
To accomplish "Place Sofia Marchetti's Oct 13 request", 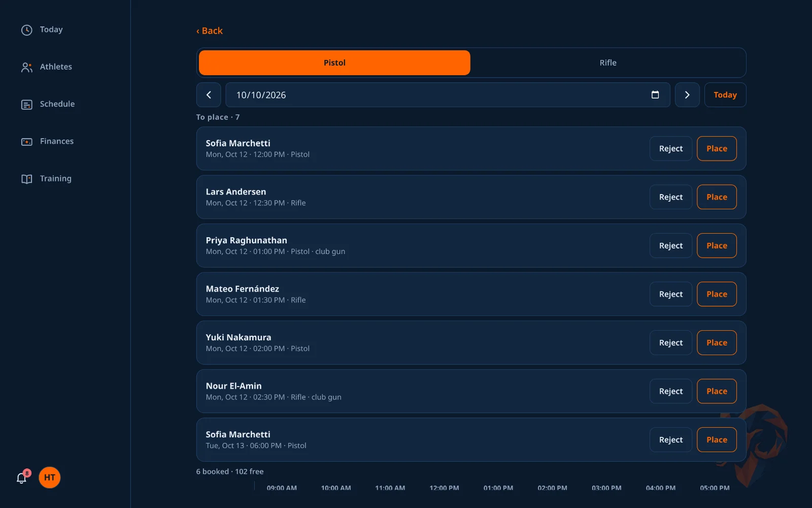I will click(x=717, y=440).
